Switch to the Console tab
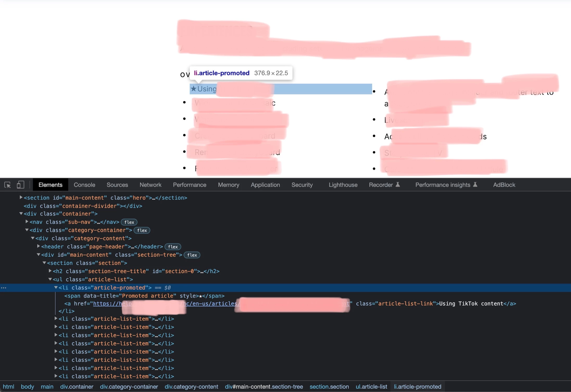This screenshot has width=571, height=392. point(84,185)
